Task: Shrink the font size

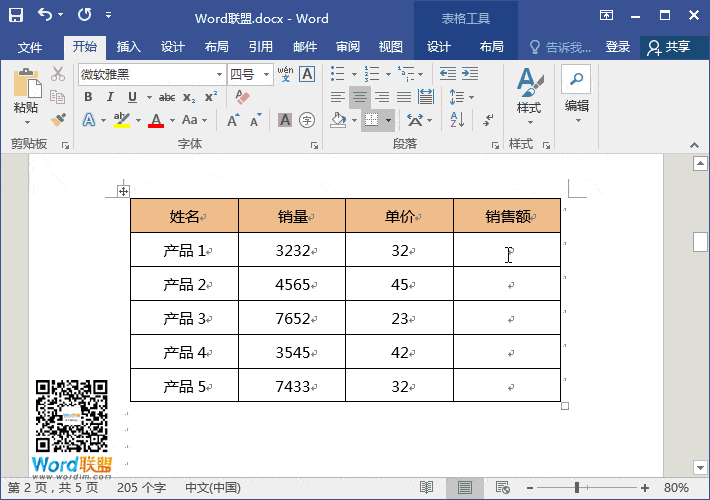Action: point(256,120)
